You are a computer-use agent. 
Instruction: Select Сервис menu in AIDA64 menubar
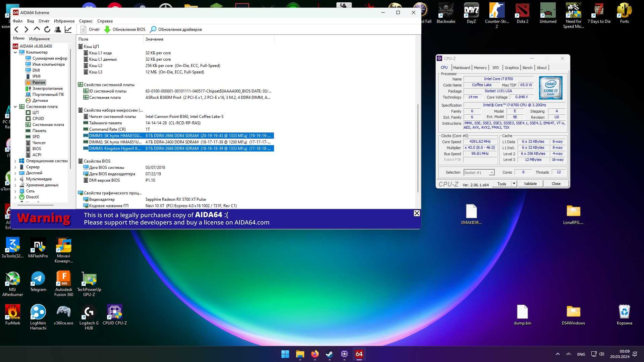(85, 21)
